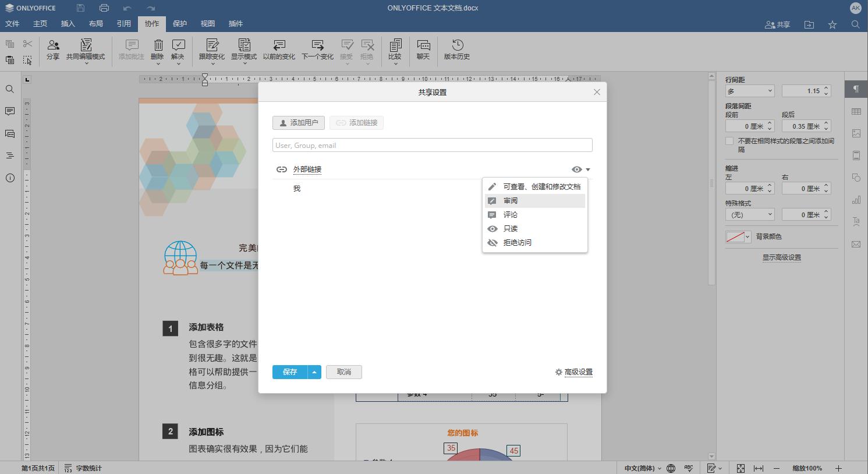Toggle spell checking in the status bar
This screenshot has height=474, width=868.
689,468
